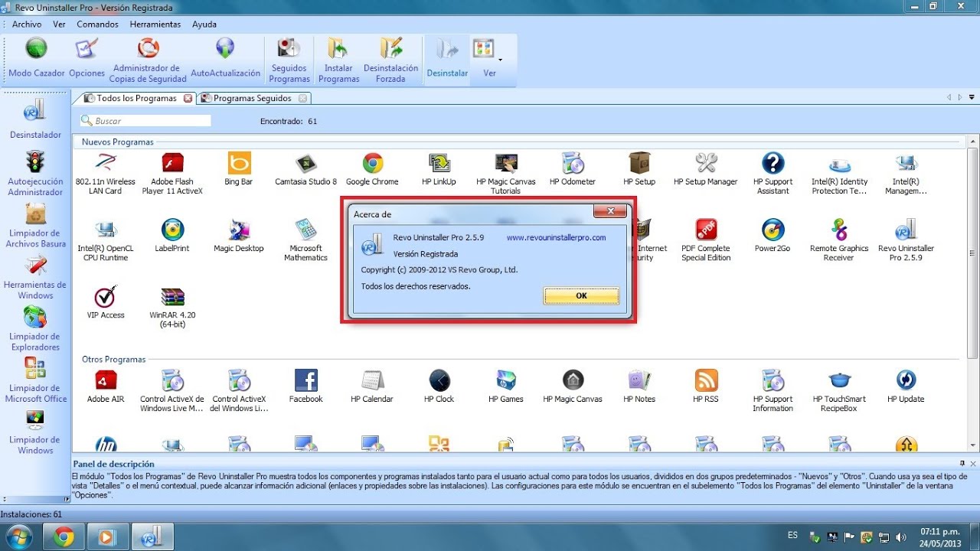
Task: Open Limpiador de Windows sidebar item
Action: tap(35, 432)
